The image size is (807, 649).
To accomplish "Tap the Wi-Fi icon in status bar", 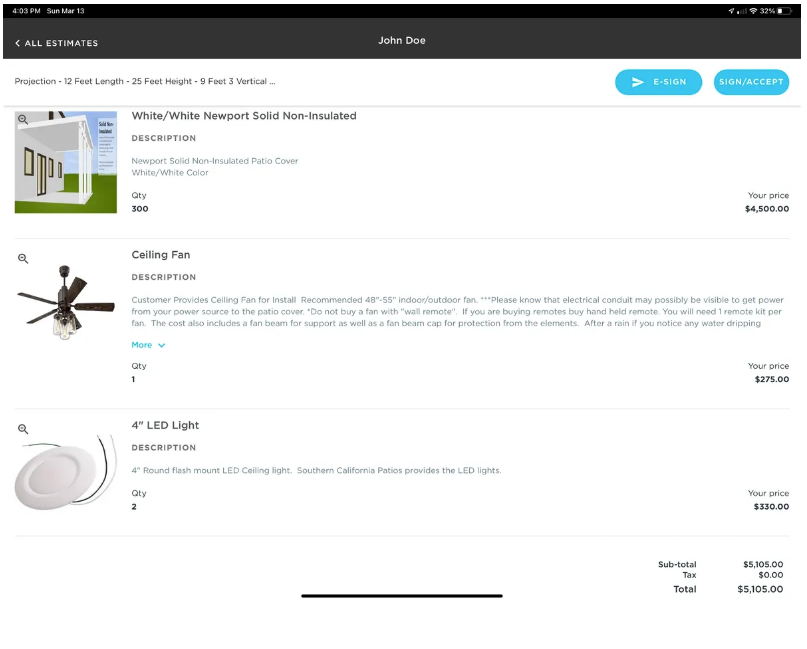I will (x=753, y=11).
